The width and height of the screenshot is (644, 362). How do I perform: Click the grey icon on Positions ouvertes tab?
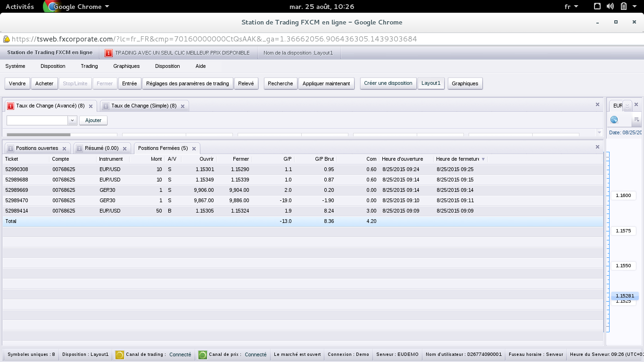click(10, 148)
